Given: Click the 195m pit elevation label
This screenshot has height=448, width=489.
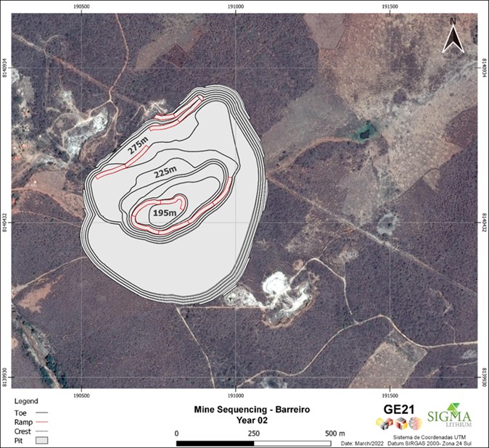Looking at the screenshot, I should 165,213.
